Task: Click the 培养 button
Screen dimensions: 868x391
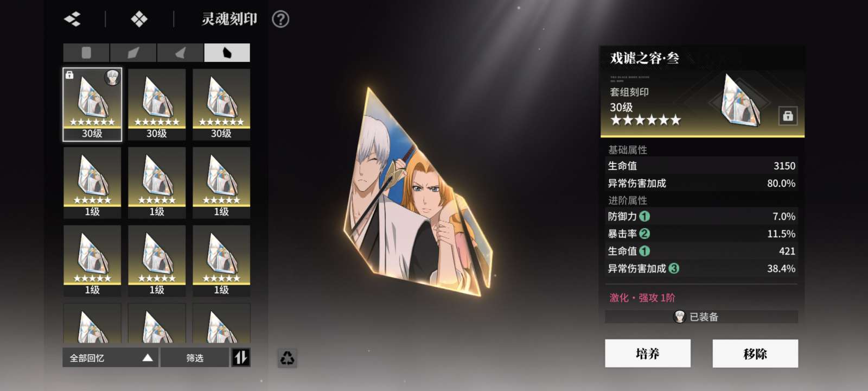Action: coord(648,354)
